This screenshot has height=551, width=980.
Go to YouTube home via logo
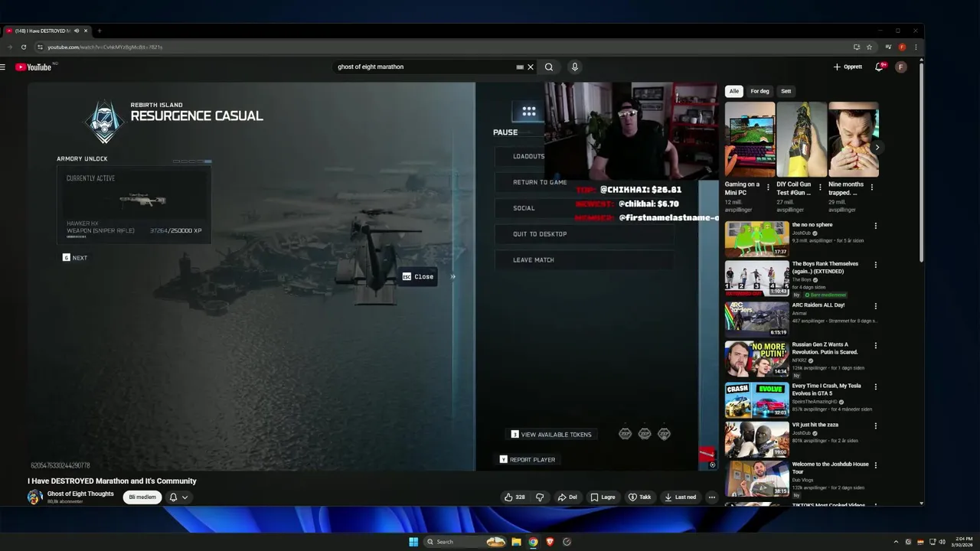(x=34, y=67)
